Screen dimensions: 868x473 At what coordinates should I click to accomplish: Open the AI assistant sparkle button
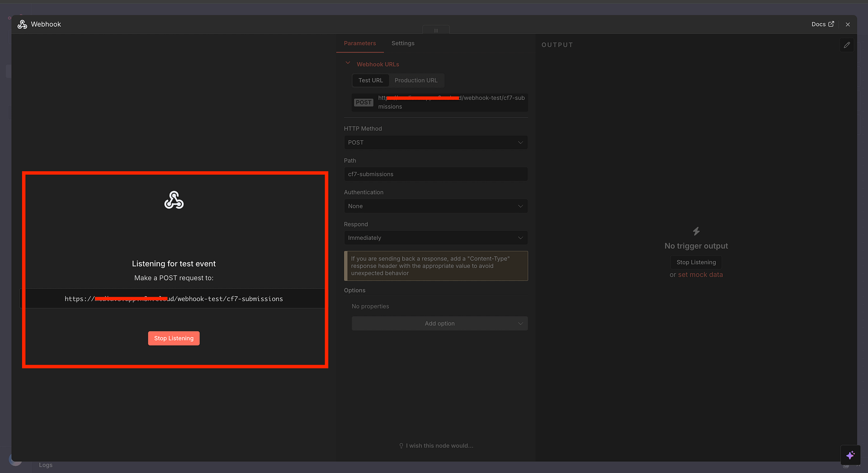(850, 455)
